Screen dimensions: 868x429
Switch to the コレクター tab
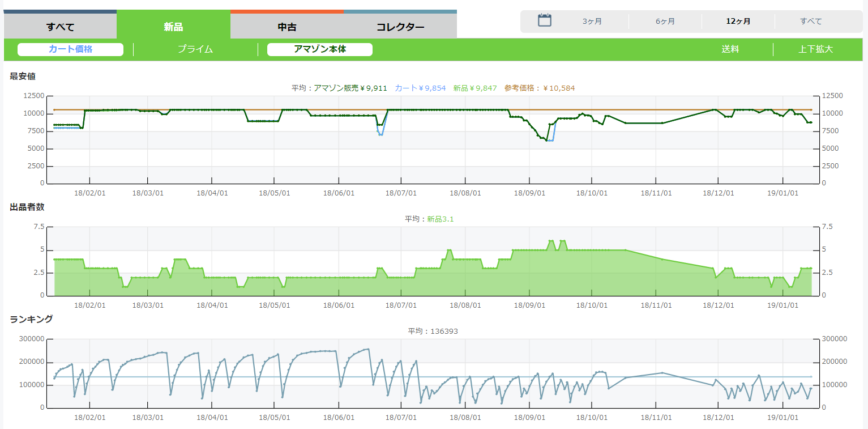pyautogui.click(x=400, y=27)
